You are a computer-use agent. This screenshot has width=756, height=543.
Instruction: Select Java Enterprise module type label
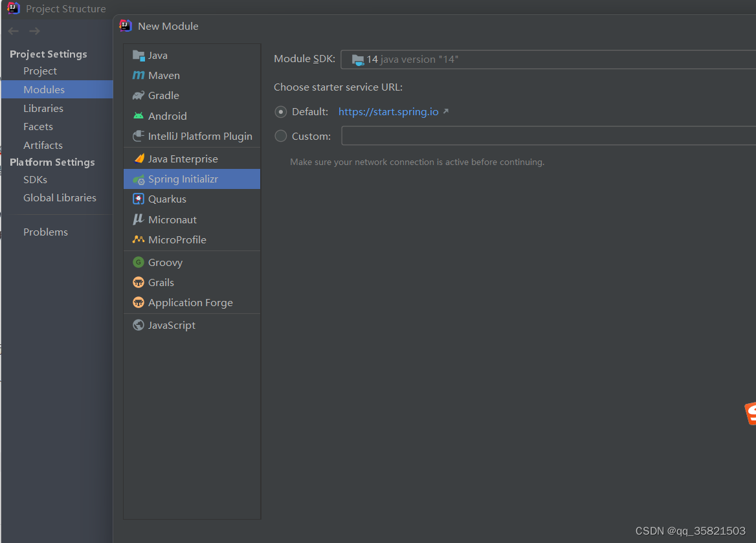click(183, 159)
